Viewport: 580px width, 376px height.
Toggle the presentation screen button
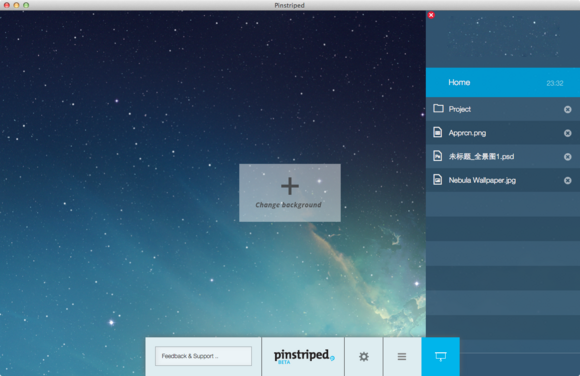pyautogui.click(x=441, y=356)
